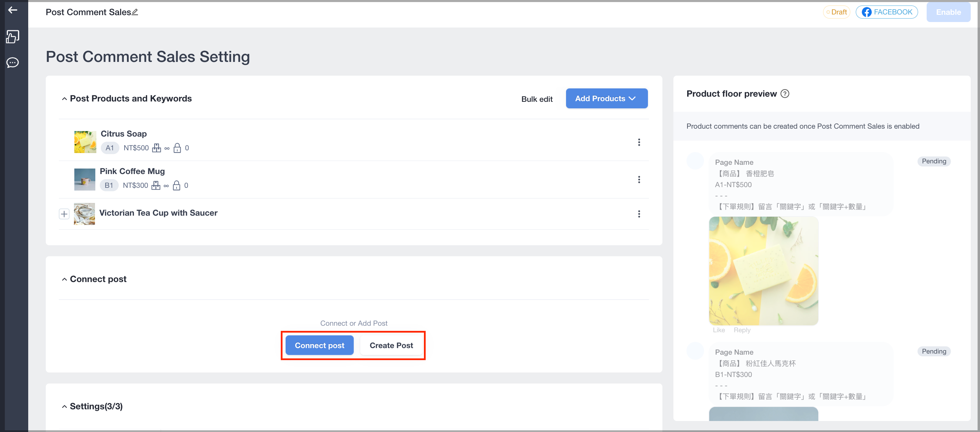Click the A1-NT$500 preview text
The image size is (980, 432).
[x=733, y=185]
